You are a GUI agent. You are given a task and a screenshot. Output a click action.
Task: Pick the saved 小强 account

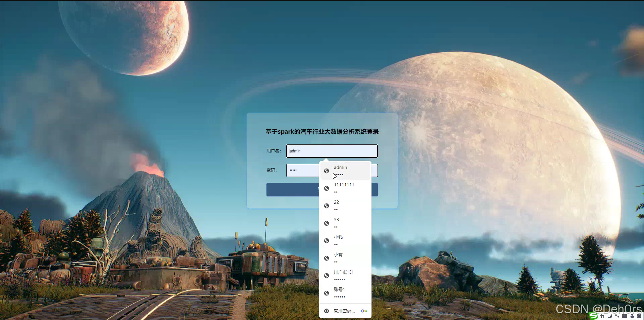click(x=345, y=241)
